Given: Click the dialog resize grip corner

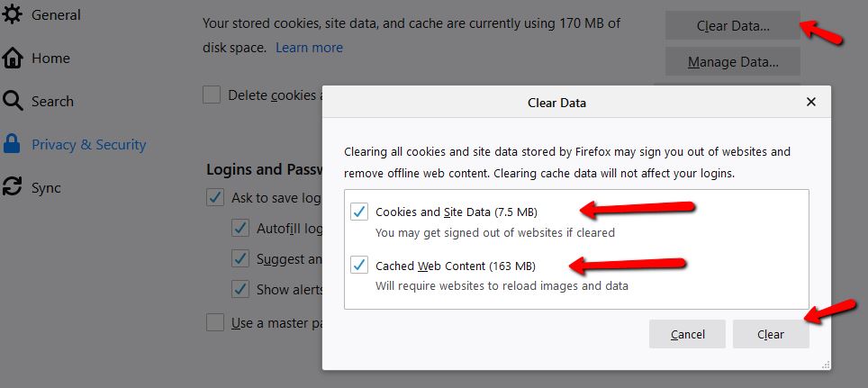Looking at the screenshot, I should click(x=826, y=365).
